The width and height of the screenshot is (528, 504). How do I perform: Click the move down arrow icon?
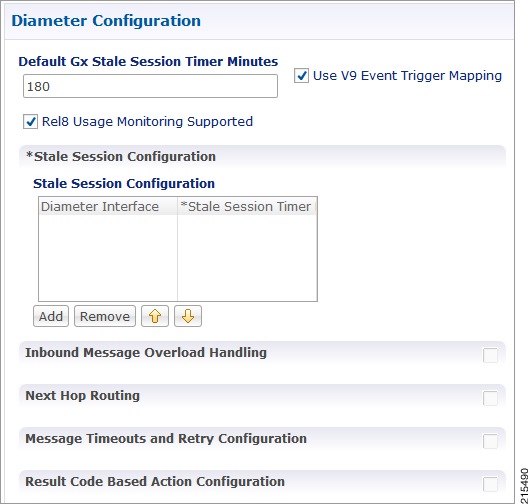coord(188,316)
